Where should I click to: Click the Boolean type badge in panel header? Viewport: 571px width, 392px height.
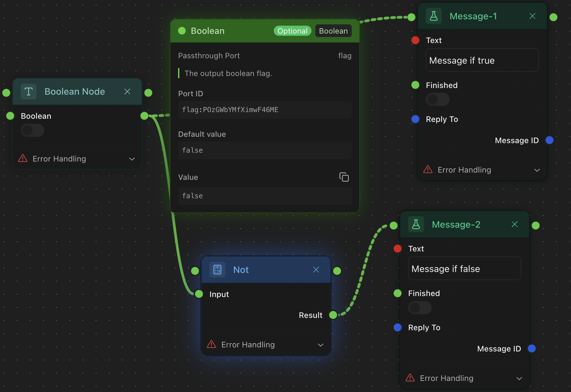(333, 31)
